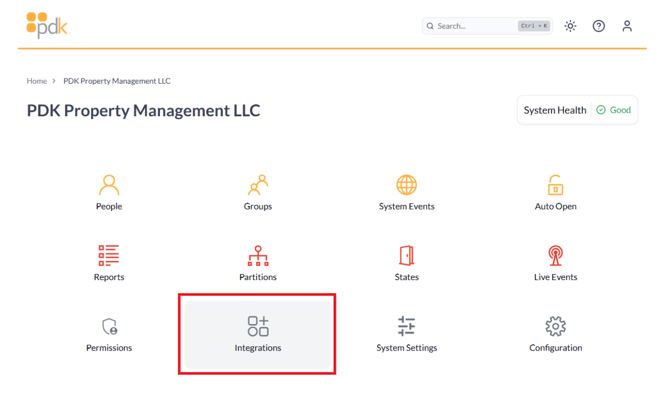Viewport: 670px width, 400px height.
Task: Open System Settings sliders icon
Action: pos(406,327)
